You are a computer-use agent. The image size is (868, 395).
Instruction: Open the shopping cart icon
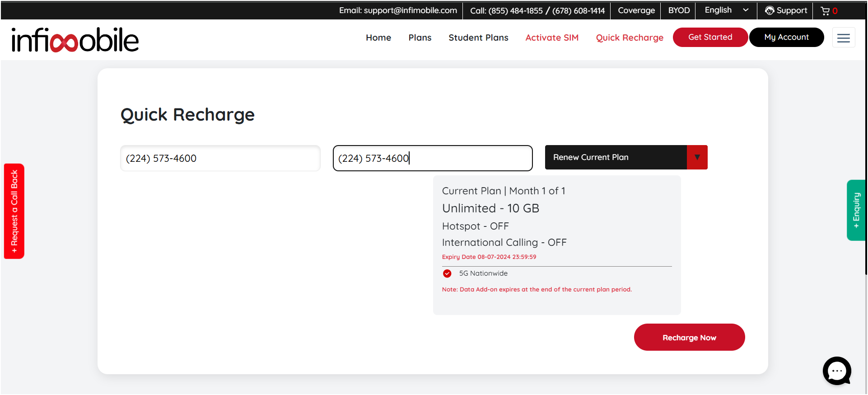[825, 11]
